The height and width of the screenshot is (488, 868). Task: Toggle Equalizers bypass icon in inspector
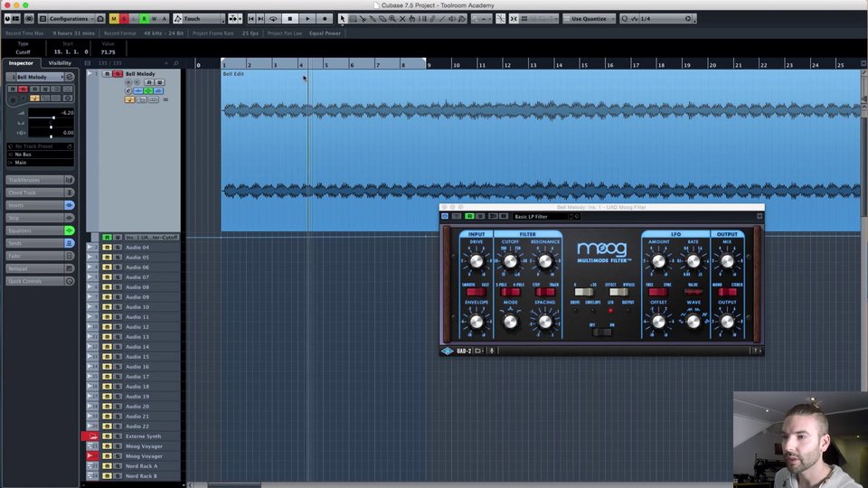pyautogui.click(x=70, y=230)
